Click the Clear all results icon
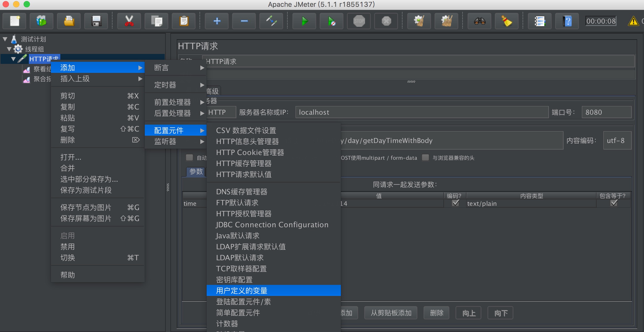Screen dimensions: 644x332 (x=447, y=21)
